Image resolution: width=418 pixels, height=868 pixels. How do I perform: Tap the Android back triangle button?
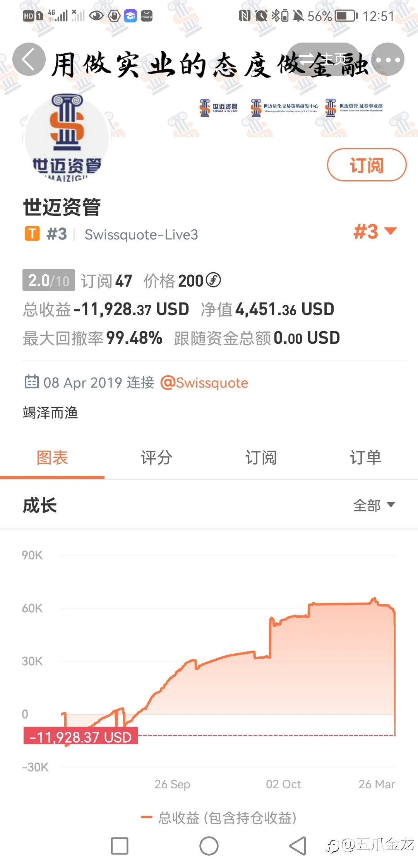click(298, 846)
